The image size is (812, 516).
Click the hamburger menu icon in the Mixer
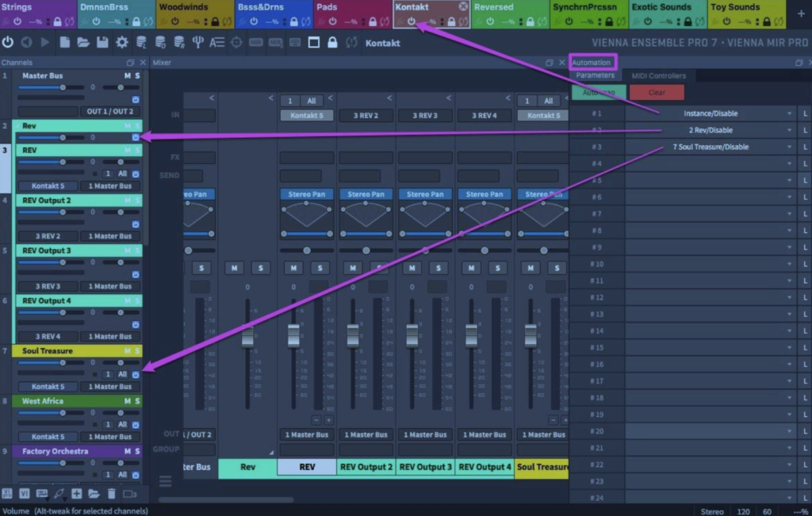coord(165,481)
